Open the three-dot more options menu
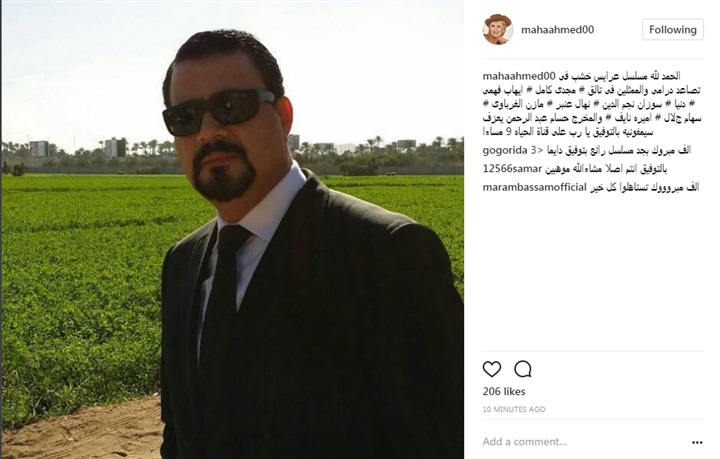This screenshot has width=720, height=459. (x=697, y=442)
